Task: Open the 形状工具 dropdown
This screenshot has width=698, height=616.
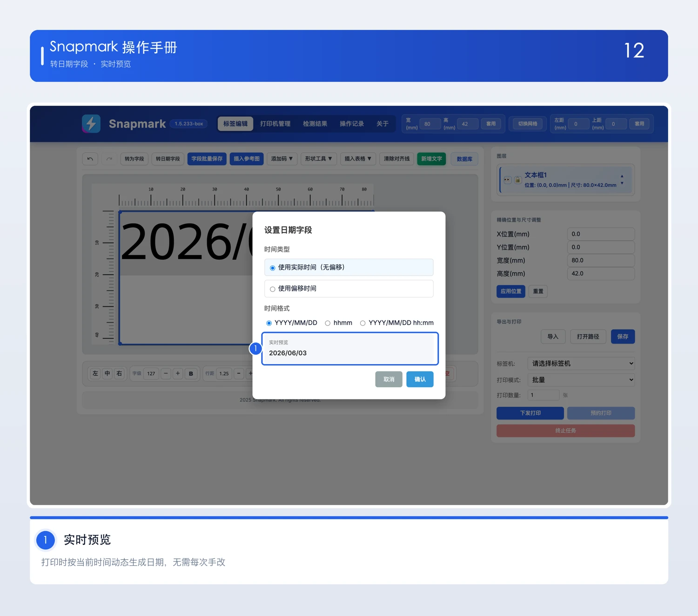Action: (319, 159)
